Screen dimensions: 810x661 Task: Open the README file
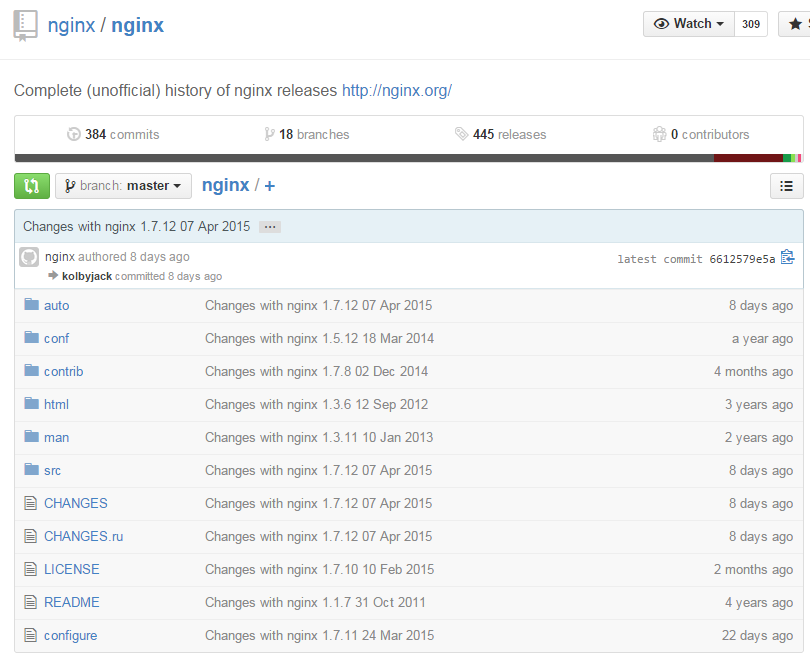pos(71,602)
